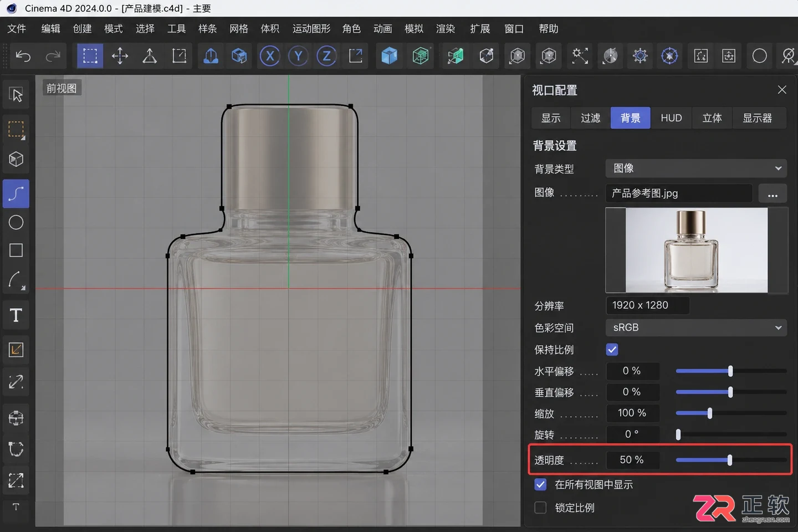Switch to the 显示 tab
The width and height of the screenshot is (798, 532).
(551, 118)
